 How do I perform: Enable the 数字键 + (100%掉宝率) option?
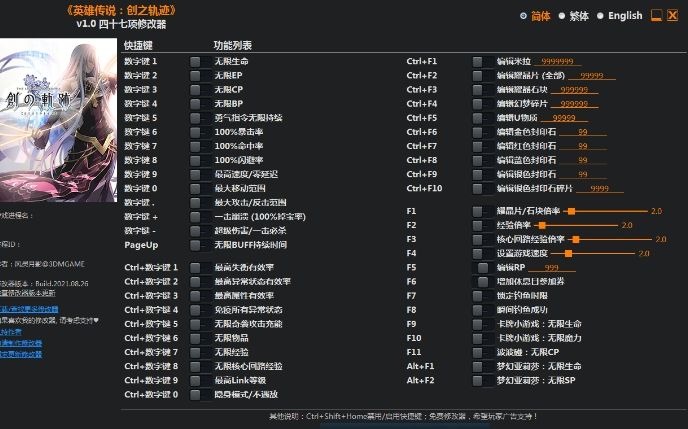pos(200,217)
